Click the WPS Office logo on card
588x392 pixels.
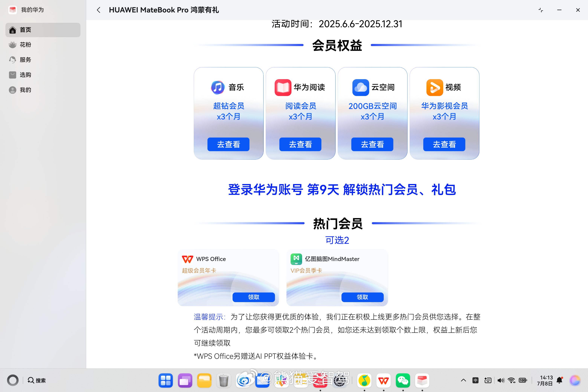(x=187, y=259)
